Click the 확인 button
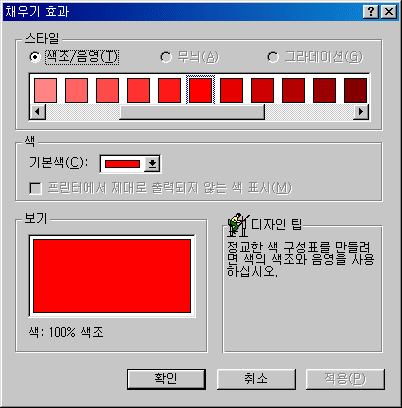Image resolution: width=402 pixels, height=408 pixels. tap(166, 379)
